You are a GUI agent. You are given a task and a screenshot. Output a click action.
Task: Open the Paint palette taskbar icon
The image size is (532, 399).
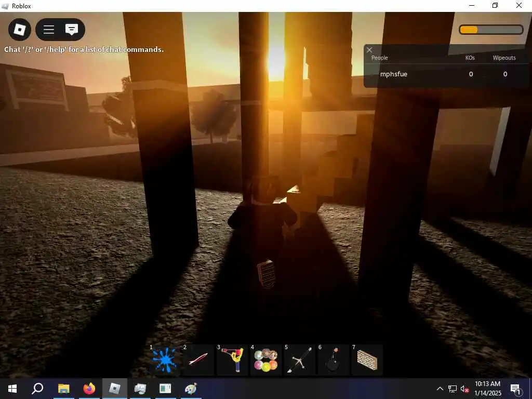click(191, 389)
